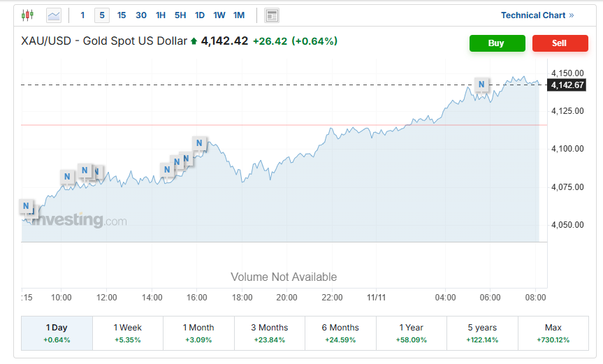Click the first news marker after 10:00

pyautogui.click(x=67, y=177)
